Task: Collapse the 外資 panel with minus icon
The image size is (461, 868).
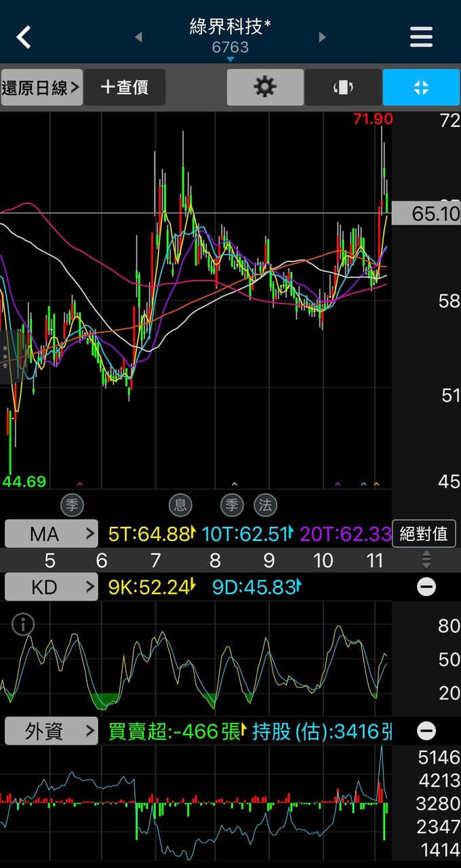Action: (426, 731)
